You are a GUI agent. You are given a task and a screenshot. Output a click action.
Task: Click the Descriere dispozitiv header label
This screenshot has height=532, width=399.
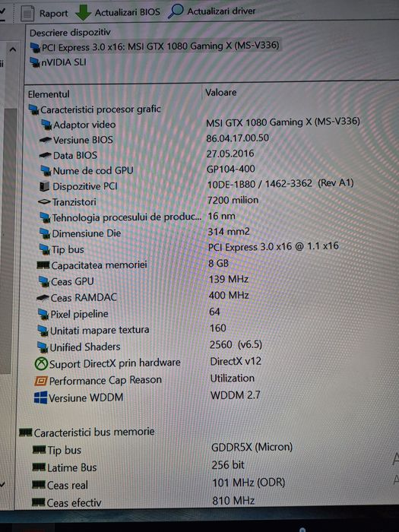(x=70, y=33)
